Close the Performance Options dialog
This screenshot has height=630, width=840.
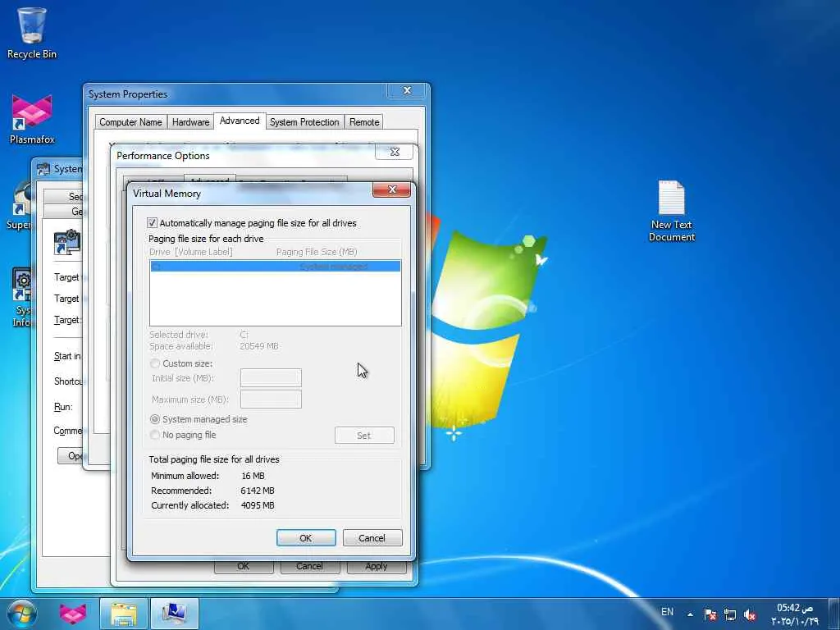point(395,152)
